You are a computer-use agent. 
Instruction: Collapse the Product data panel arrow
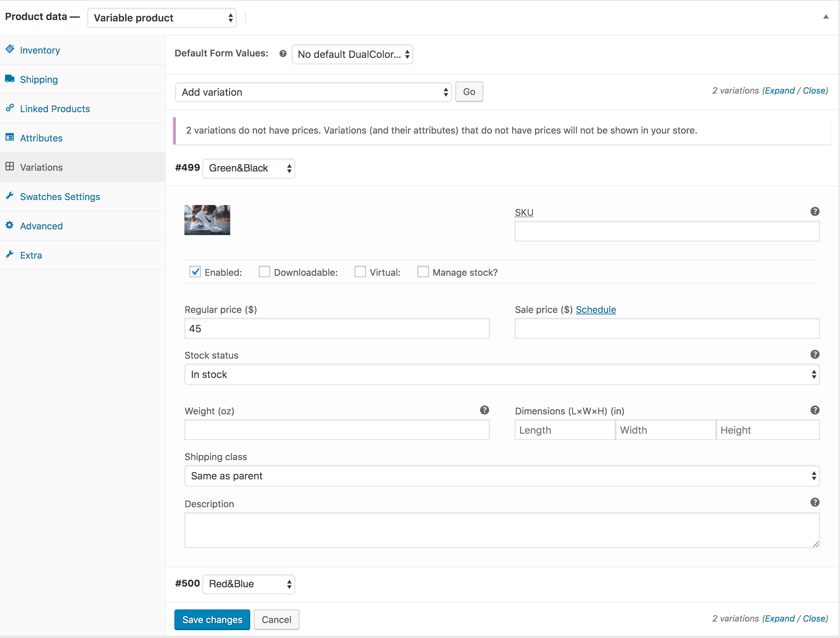(825, 17)
